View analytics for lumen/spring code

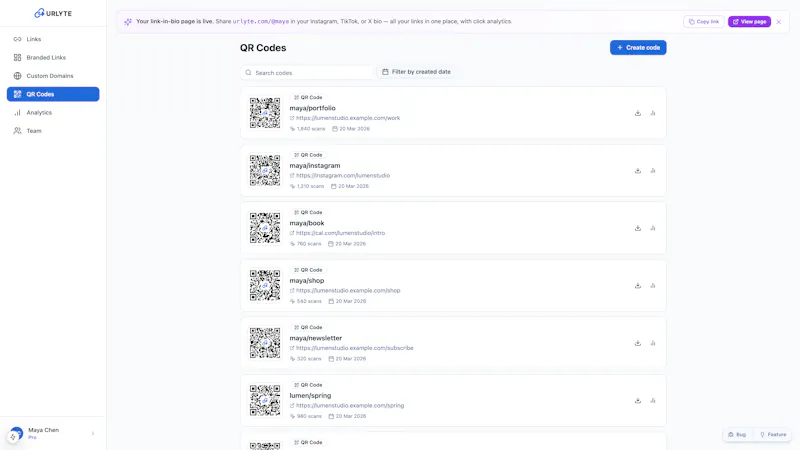tap(653, 401)
